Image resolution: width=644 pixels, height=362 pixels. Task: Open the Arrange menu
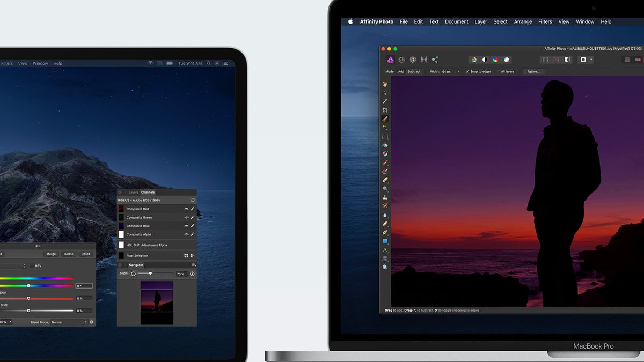click(523, 21)
